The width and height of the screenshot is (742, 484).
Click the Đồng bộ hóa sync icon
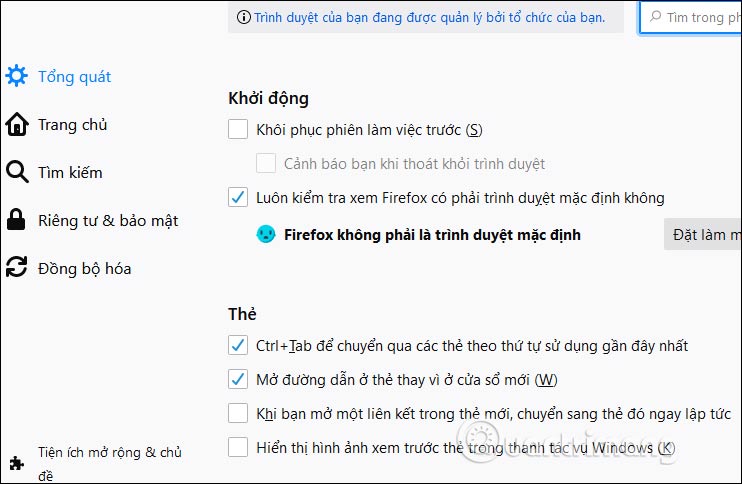pyautogui.click(x=16, y=268)
